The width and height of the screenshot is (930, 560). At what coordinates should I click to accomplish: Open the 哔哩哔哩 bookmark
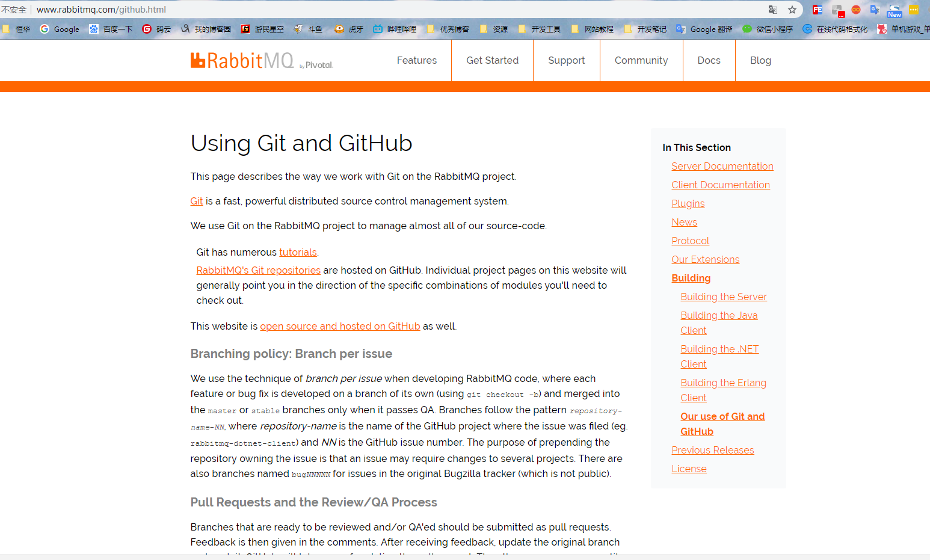coord(395,29)
